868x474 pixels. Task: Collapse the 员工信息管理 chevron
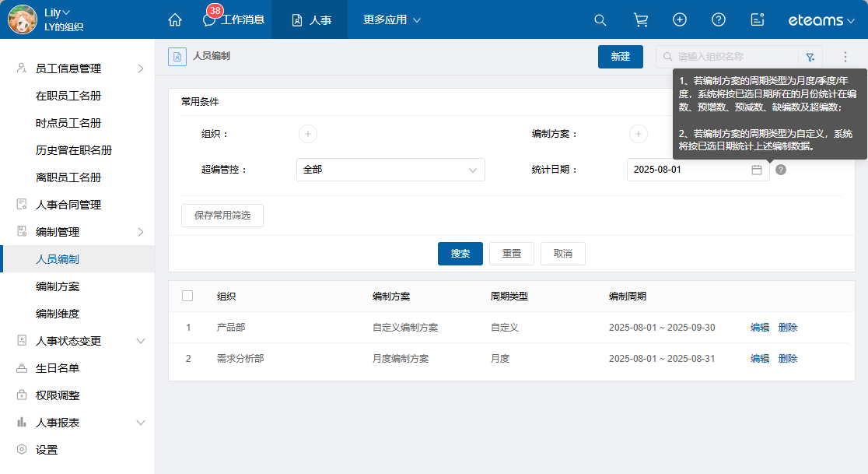pyautogui.click(x=141, y=68)
